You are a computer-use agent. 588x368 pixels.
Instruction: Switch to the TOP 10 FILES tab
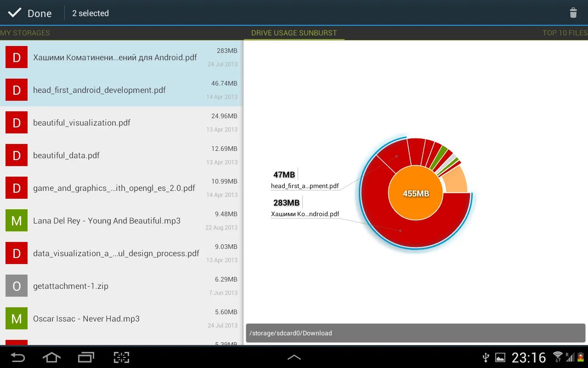(x=565, y=33)
